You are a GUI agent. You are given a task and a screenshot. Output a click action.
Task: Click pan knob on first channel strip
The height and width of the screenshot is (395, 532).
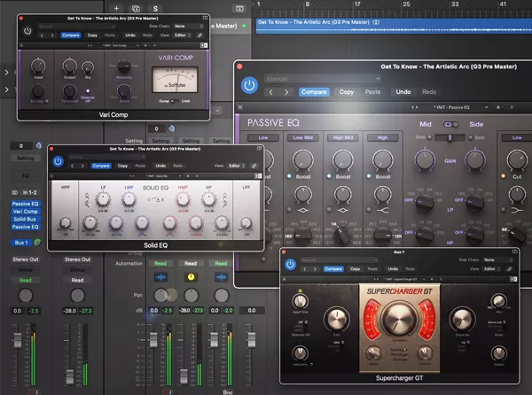click(x=26, y=296)
